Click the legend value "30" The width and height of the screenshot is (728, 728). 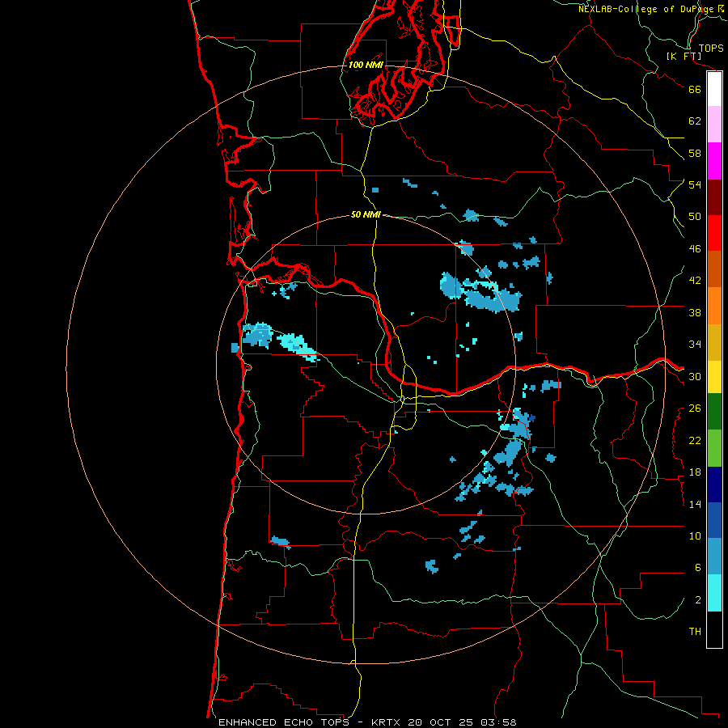click(x=695, y=376)
